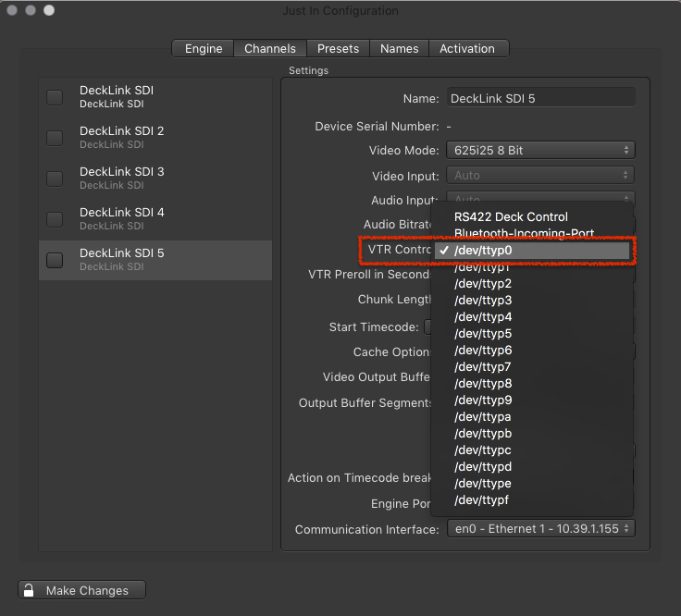Viewport: 681px width, 616px height.
Task: Select /dev/ttyp8 menu entry
Action: tap(532, 383)
